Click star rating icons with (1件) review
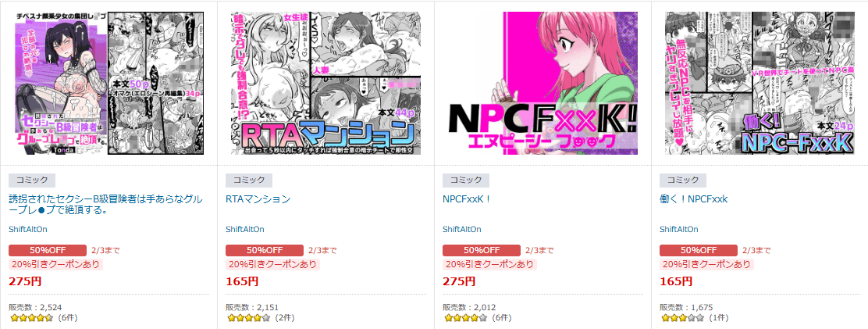868x329 pixels. pos(682,319)
